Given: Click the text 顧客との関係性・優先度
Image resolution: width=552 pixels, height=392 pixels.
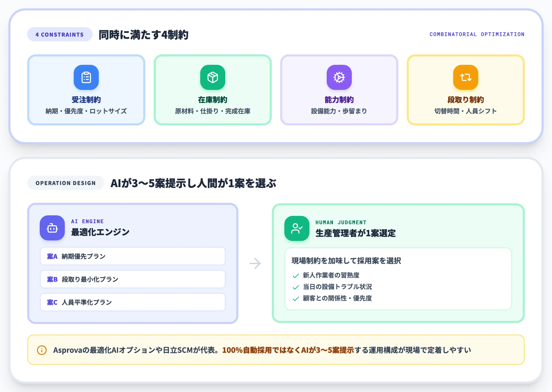Looking at the screenshot, I should click(337, 298).
